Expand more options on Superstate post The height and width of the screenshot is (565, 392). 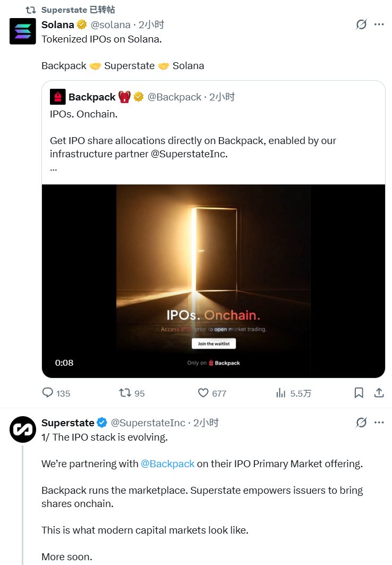point(379,423)
